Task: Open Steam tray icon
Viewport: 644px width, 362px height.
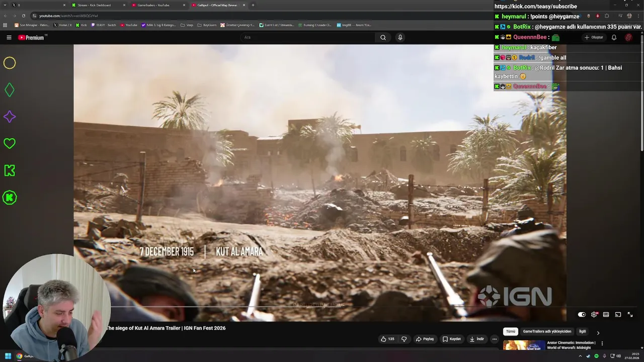Action: (x=588, y=356)
